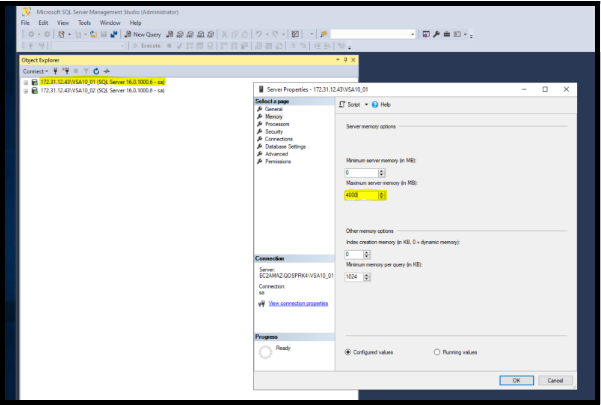This screenshot has width=601, height=405.
Task: Click the Index creation memory spinner arrows
Action: point(367,254)
